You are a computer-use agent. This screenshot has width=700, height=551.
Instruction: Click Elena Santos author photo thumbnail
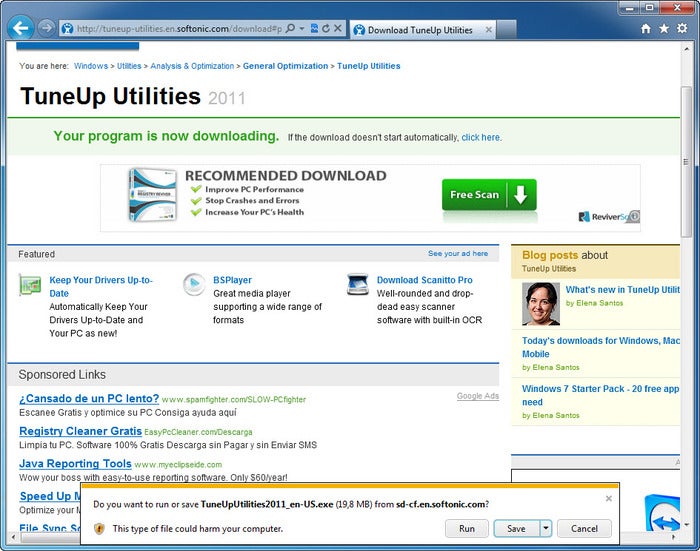pos(541,304)
